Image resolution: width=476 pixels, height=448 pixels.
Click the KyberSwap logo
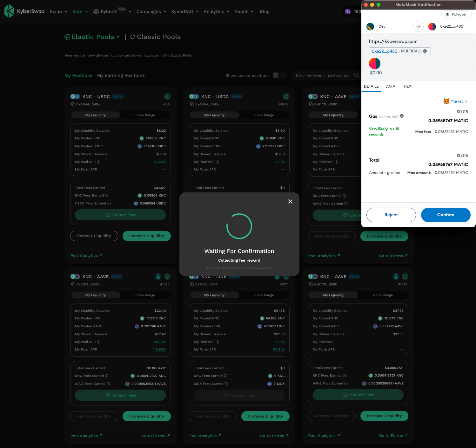24,11
